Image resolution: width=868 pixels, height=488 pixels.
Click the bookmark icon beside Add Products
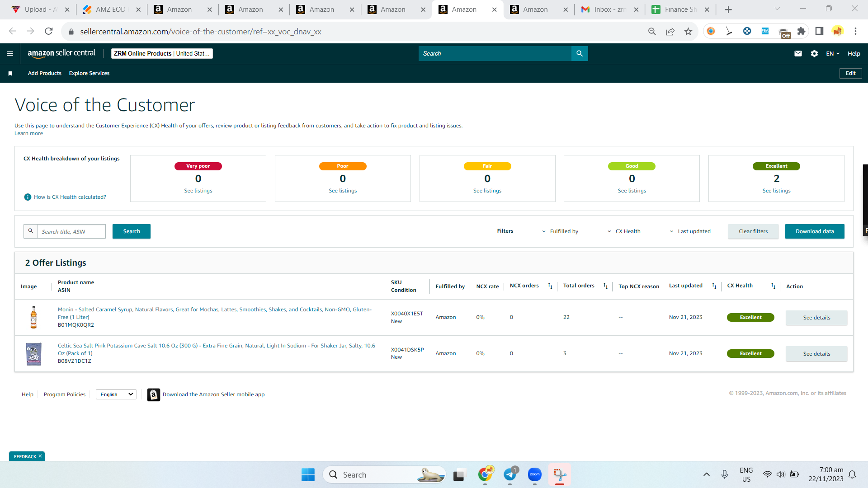10,73
